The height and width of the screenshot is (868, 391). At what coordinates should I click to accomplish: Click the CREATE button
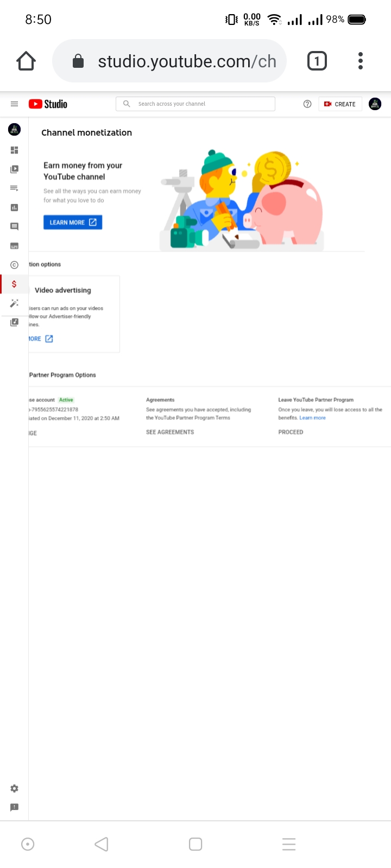tap(340, 104)
